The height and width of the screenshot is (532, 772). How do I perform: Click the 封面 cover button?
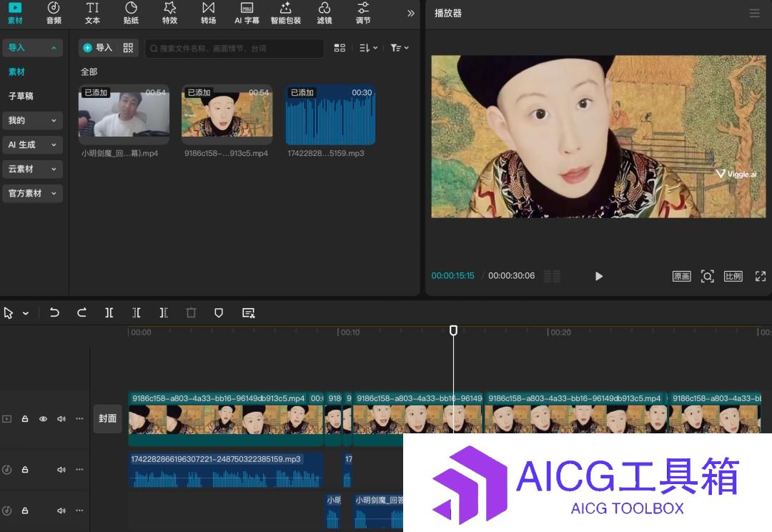(107, 419)
